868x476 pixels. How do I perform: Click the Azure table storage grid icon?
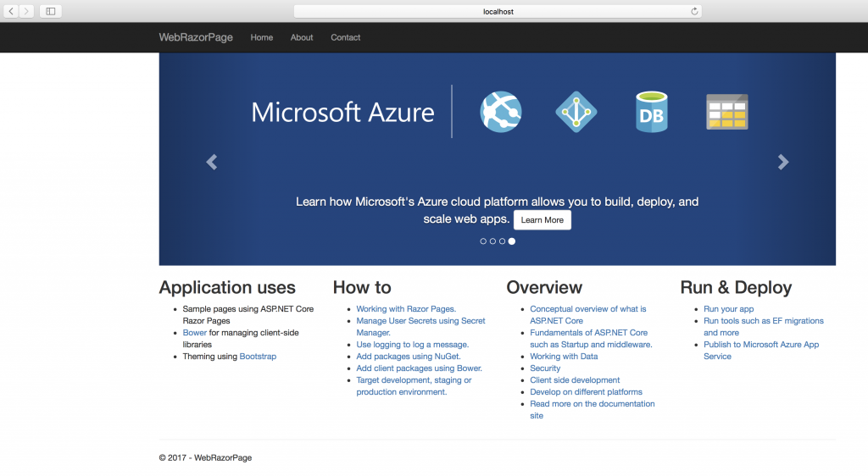click(x=726, y=112)
